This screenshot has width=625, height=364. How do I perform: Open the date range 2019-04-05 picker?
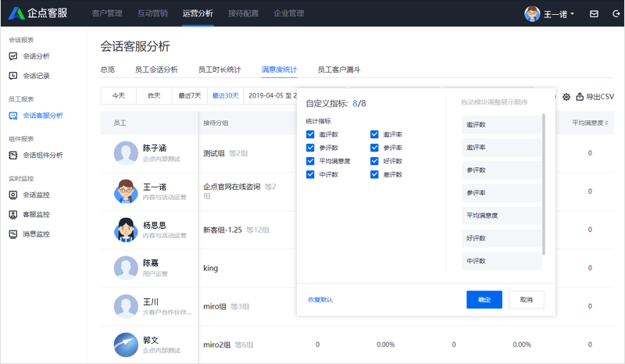click(x=273, y=95)
